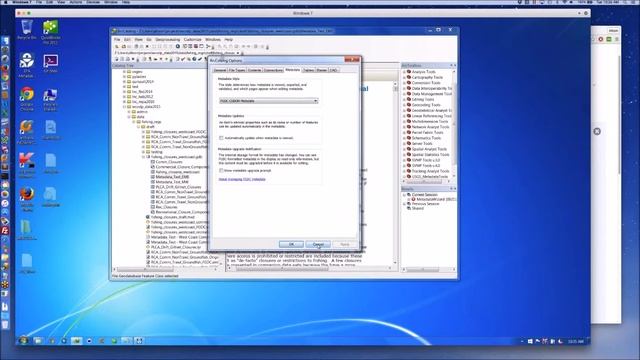640x360 pixels.
Task: Enable automatically update when metadata is viewed
Action: point(221,138)
